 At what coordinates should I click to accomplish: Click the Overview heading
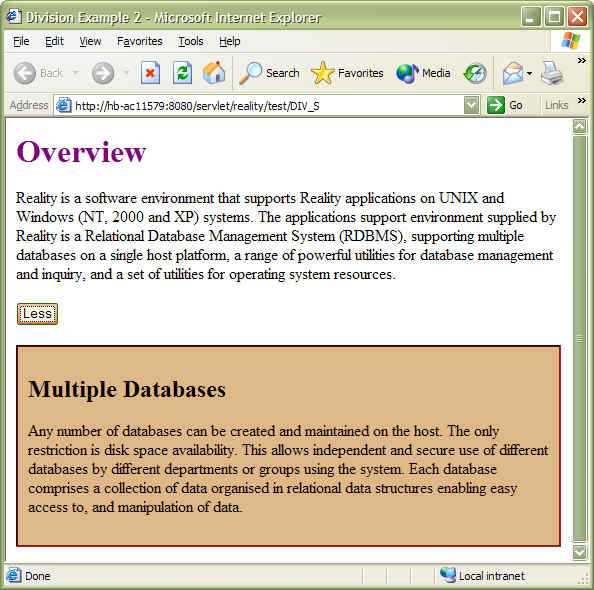(81, 152)
